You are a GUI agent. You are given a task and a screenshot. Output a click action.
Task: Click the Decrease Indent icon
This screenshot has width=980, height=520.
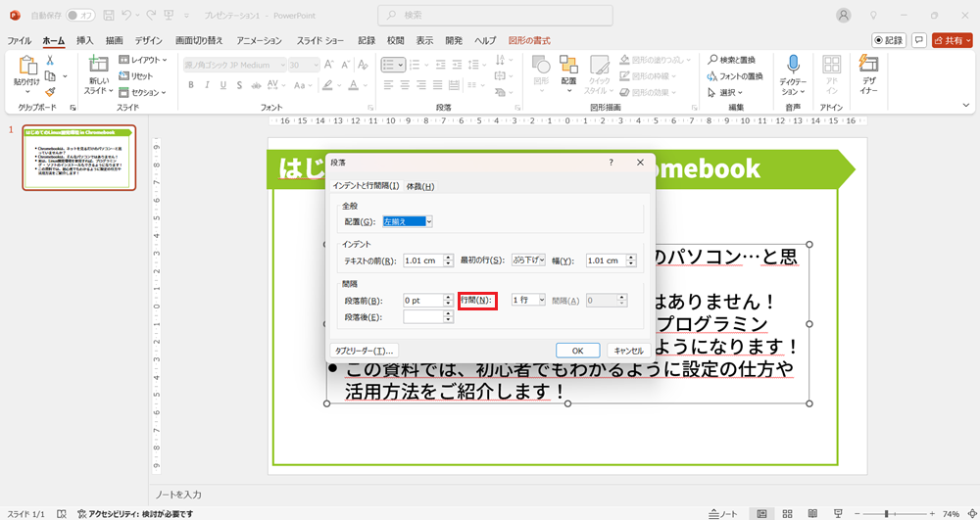[x=441, y=65]
